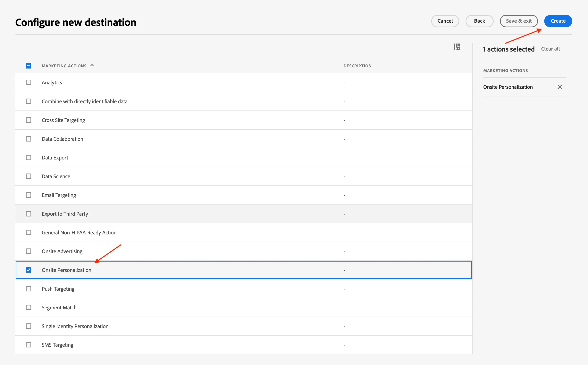Click the blue Create button
588x365 pixels.
[x=558, y=21]
